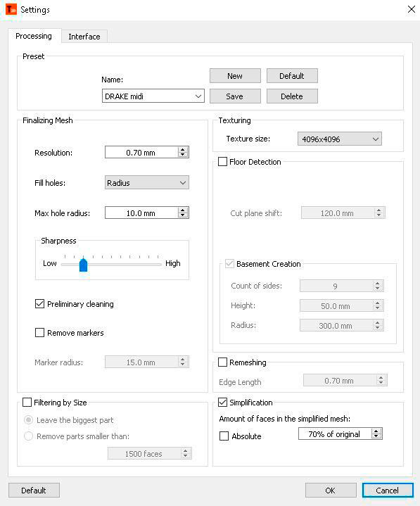
Task: Click the Sharpness slider handle
Action: (x=84, y=265)
